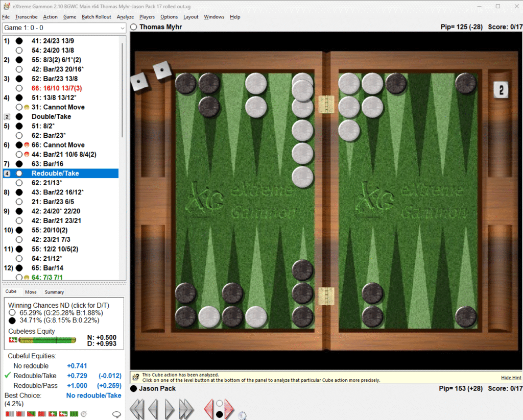Click the cube marker 4 beside Redouble/Take

coord(7,174)
